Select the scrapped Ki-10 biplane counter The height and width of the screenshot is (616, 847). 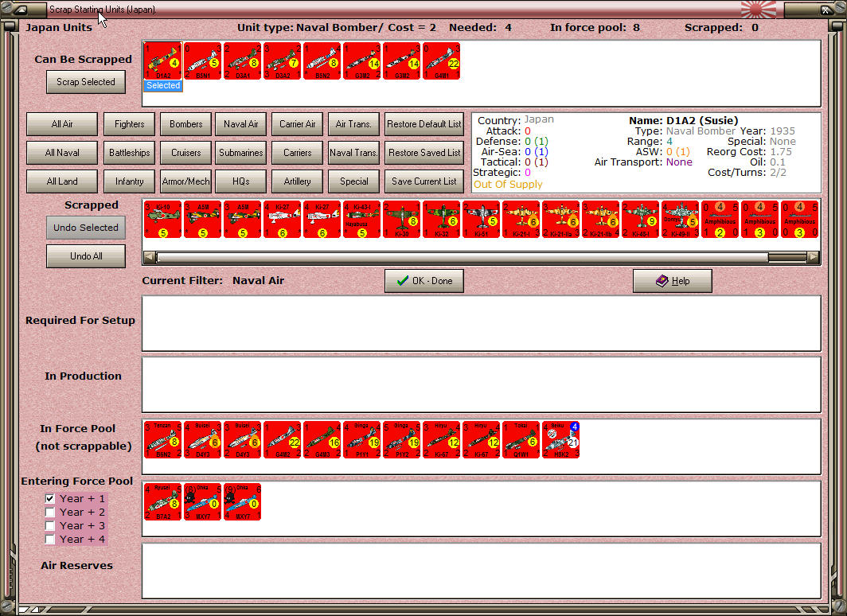click(163, 219)
